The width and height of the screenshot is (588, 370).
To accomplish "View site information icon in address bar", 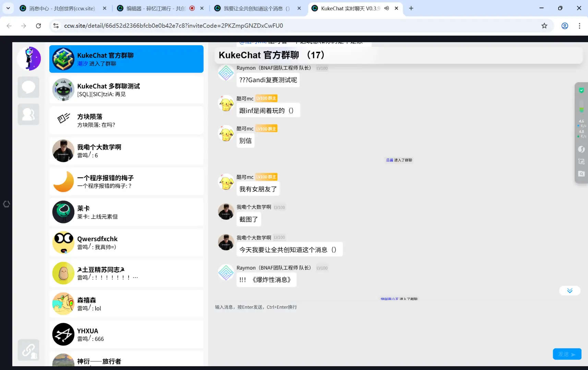I will click(56, 26).
